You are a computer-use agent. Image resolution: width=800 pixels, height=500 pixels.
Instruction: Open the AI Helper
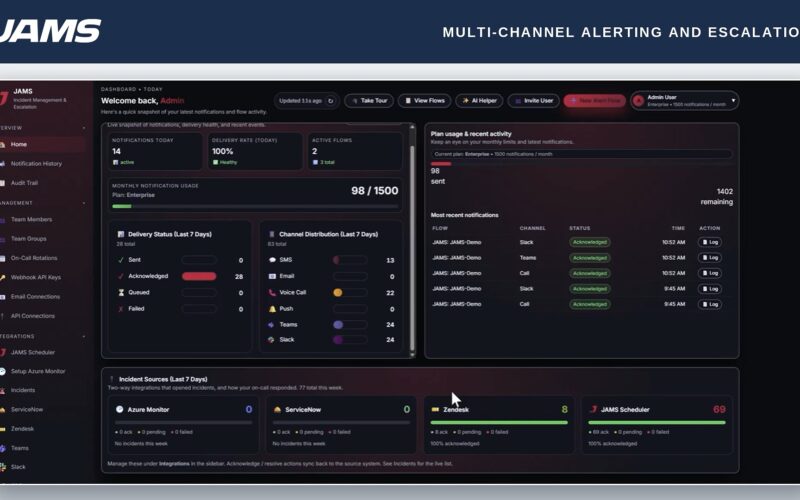click(480, 101)
